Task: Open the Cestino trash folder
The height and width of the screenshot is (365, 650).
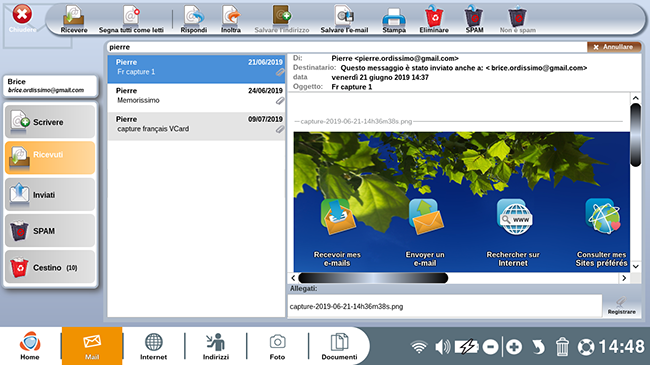Action: pyautogui.click(x=50, y=267)
